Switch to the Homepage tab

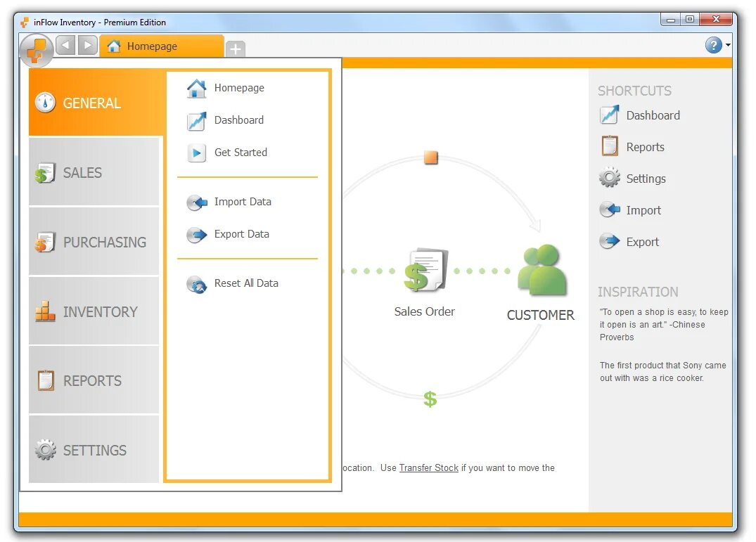pyautogui.click(x=162, y=46)
